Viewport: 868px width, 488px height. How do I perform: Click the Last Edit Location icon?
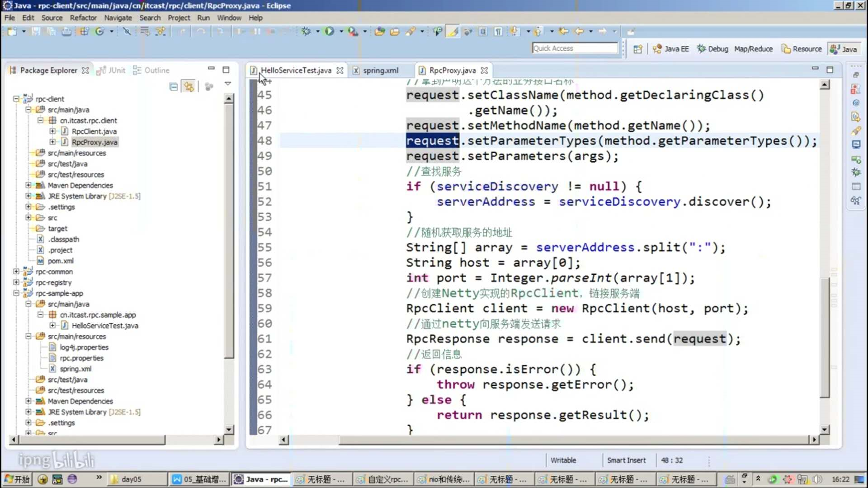pyautogui.click(x=563, y=32)
